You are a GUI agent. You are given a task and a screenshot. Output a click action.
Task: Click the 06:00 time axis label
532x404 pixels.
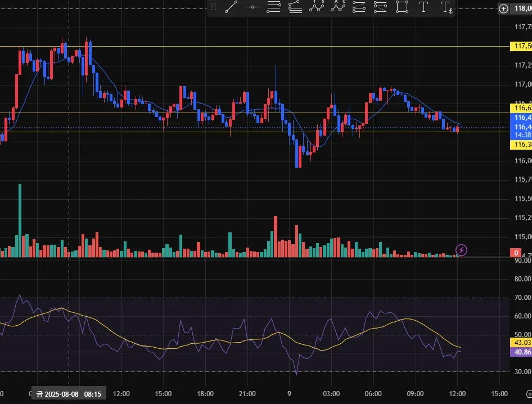tap(373, 394)
